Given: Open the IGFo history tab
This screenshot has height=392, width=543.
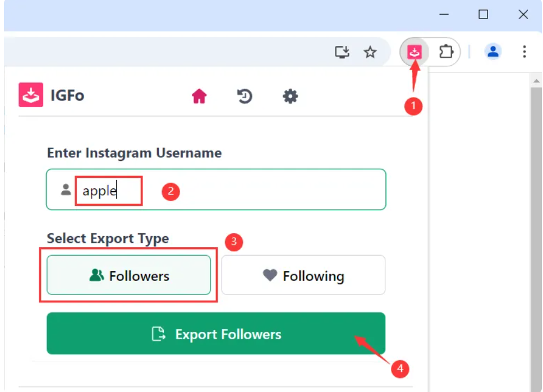Looking at the screenshot, I should point(245,96).
